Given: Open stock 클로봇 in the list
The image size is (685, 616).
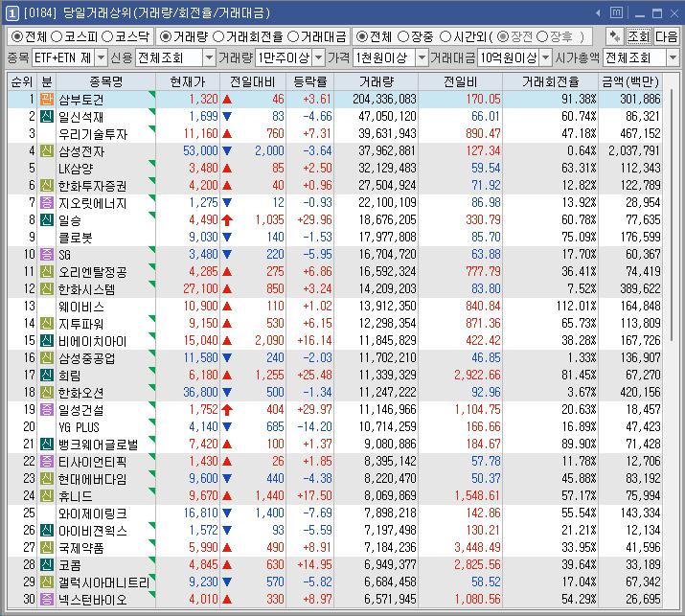Looking at the screenshot, I should [x=76, y=238].
